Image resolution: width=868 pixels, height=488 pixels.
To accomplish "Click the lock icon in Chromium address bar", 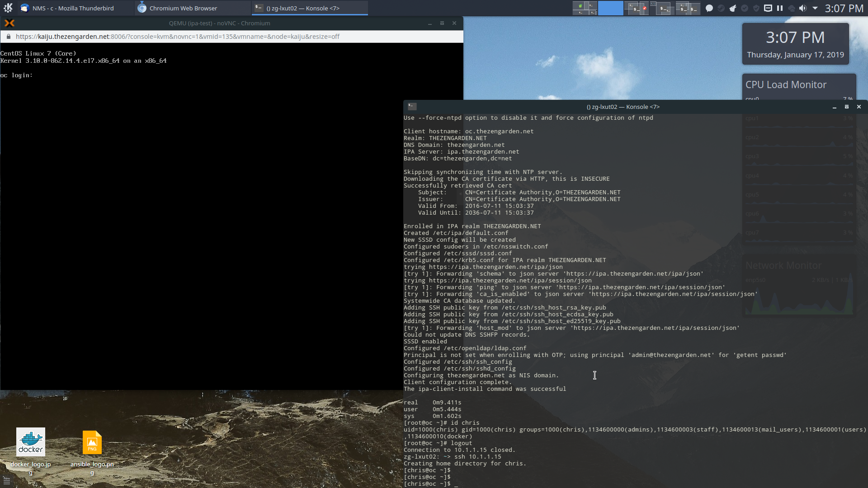I will (8, 37).
